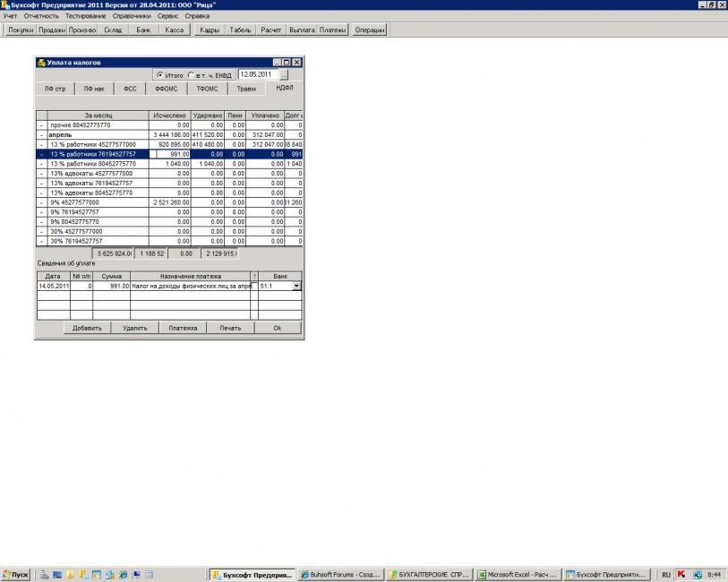Select the в т. ч. ЕНВД radio option
Screen dimensions: 728x582
[x=191, y=75]
